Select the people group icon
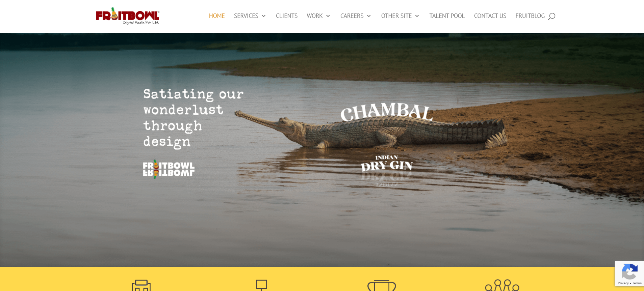644x291 pixels. point(502,285)
